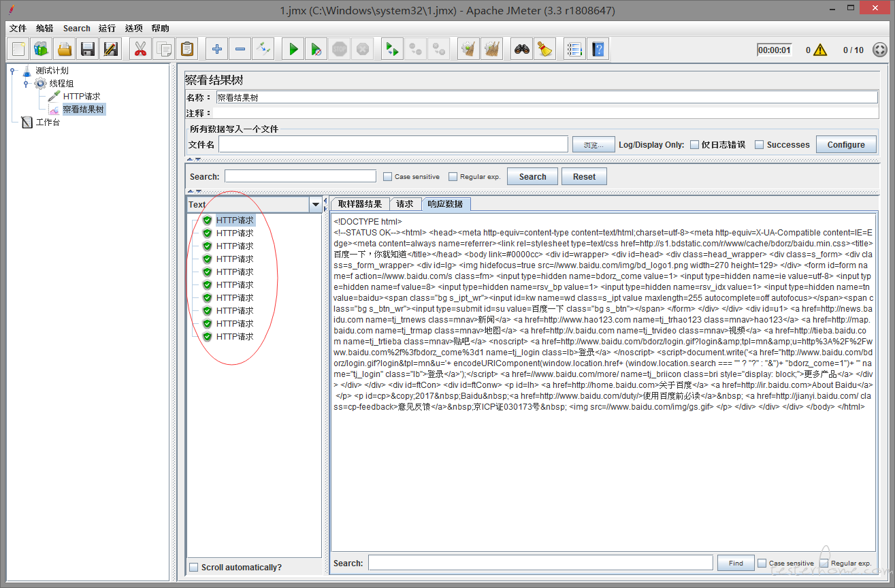Screen dimensions: 895x588
Task: Open the 选项 menu
Action: [x=133, y=29]
